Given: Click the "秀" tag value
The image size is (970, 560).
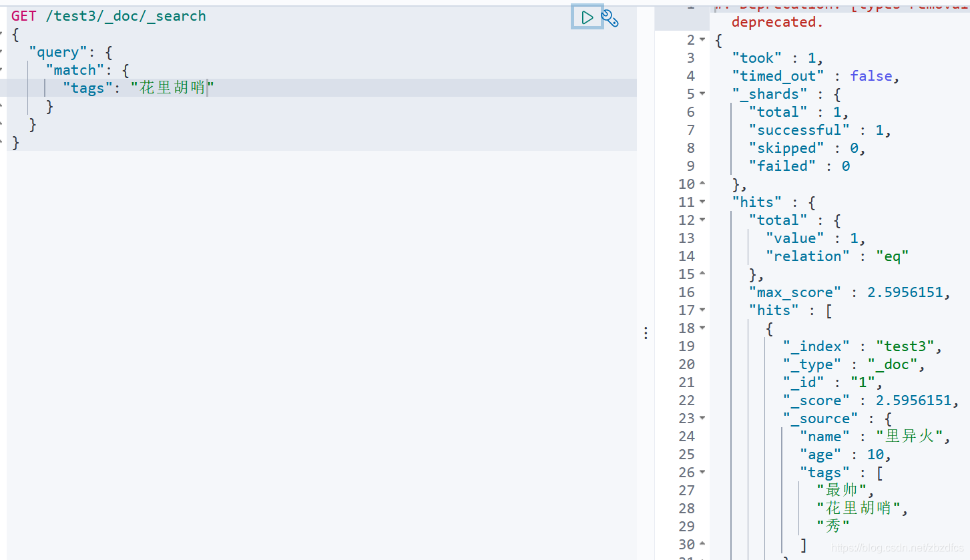Looking at the screenshot, I should coord(833,527).
